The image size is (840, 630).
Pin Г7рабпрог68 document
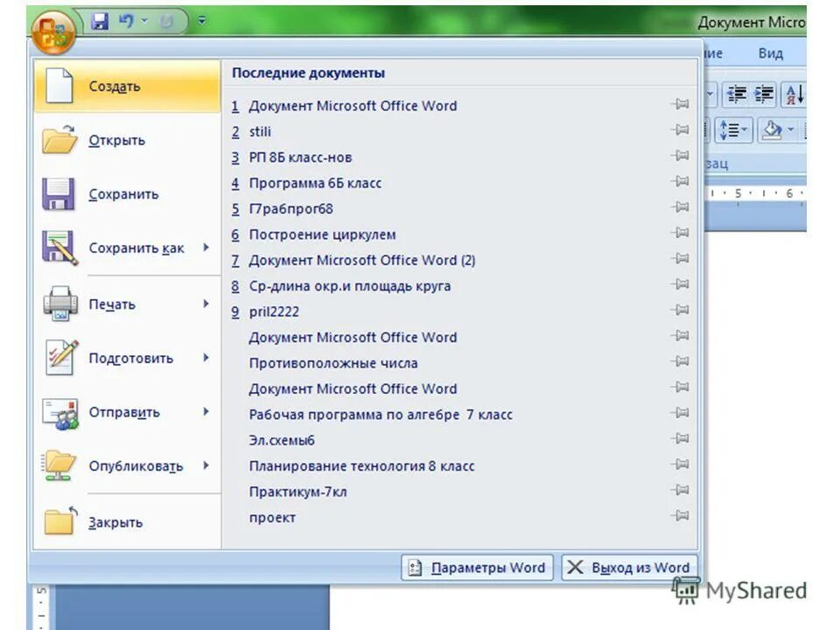[x=680, y=206]
